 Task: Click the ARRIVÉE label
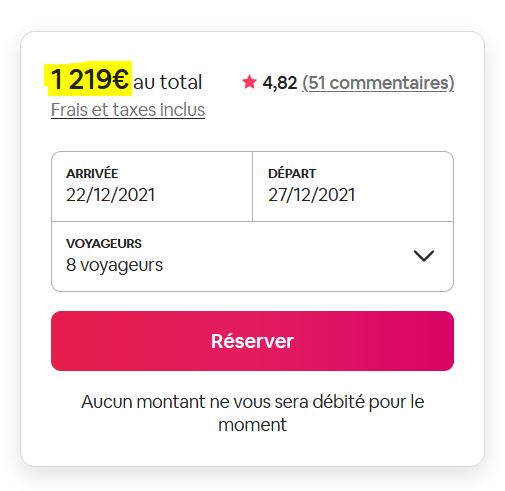click(x=92, y=173)
